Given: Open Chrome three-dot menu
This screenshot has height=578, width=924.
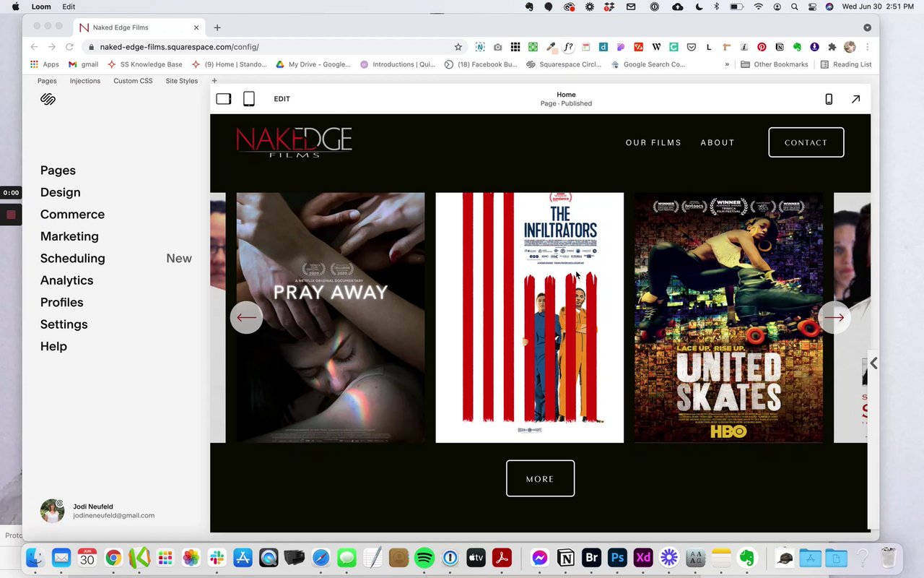Looking at the screenshot, I should (x=867, y=47).
